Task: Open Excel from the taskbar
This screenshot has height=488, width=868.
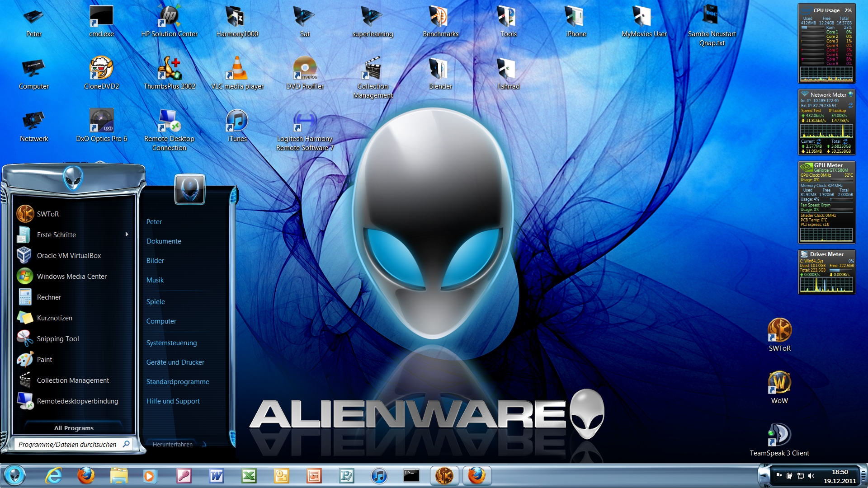Action: 249,476
